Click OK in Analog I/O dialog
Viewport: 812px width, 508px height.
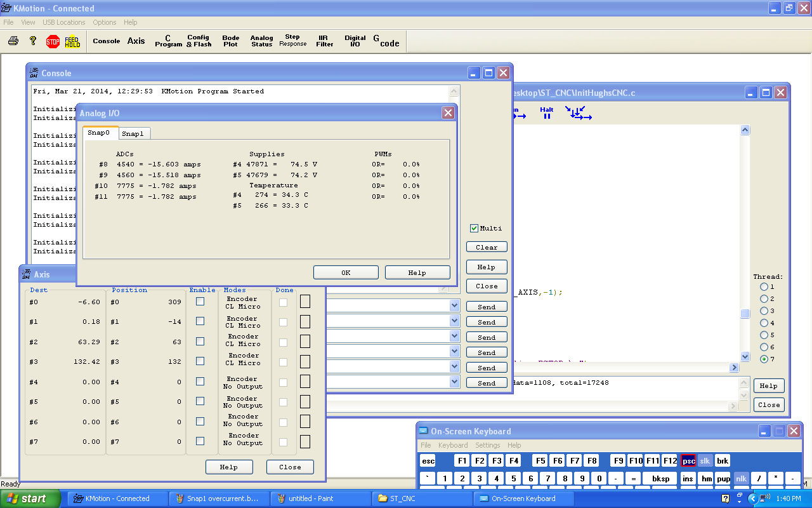pos(346,272)
